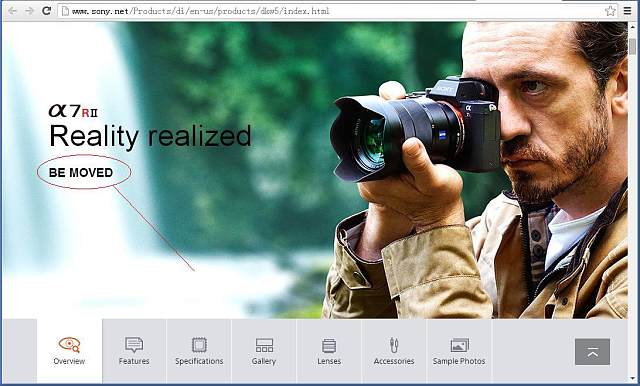Image resolution: width=640 pixels, height=386 pixels.
Task: Click the Reality realized headline
Action: [150, 136]
